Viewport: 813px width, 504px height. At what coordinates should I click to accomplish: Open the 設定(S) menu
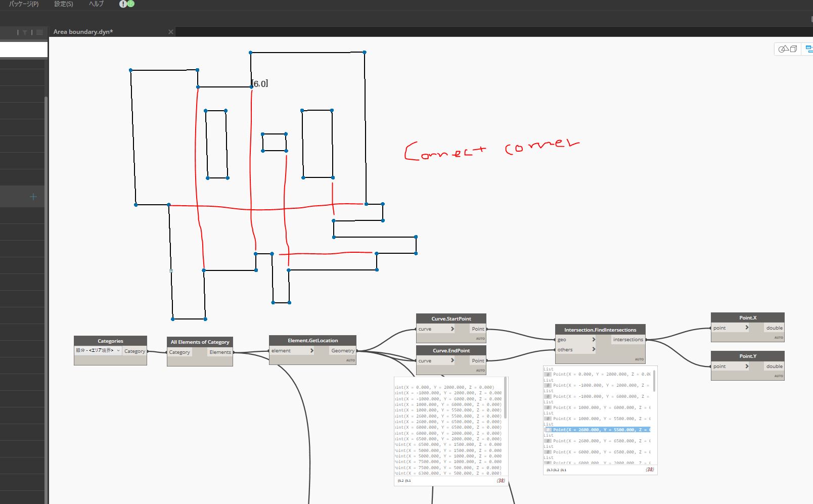pyautogui.click(x=63, y=4)
